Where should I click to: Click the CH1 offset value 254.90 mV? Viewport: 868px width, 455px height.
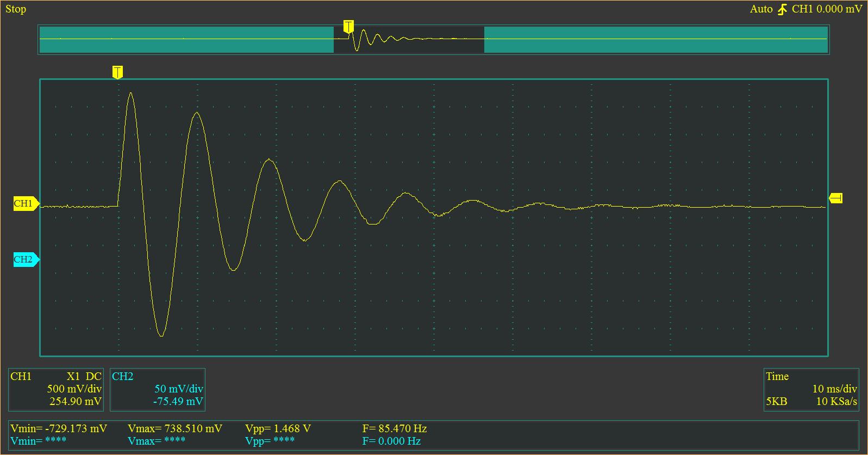tap(76, 402)
